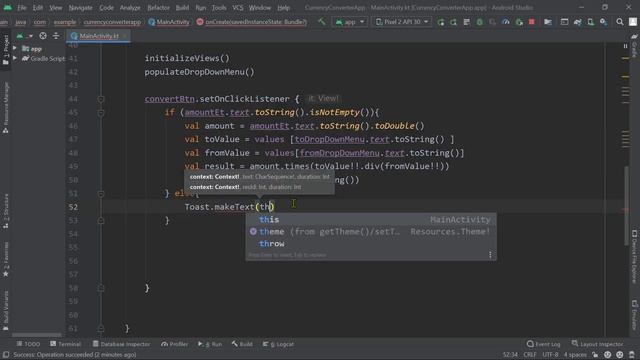
Task: Open the Layout Inspector panel
Action: (x=598, y=344)
